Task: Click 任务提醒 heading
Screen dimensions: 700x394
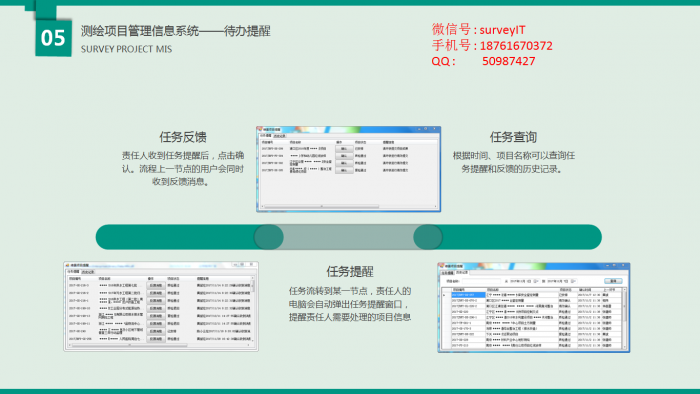Action: click(350, 271)
